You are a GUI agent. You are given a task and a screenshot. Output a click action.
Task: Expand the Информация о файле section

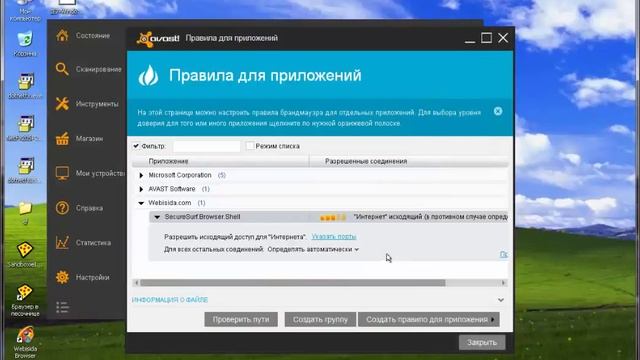pyautogui.click(x=500, y=300)
